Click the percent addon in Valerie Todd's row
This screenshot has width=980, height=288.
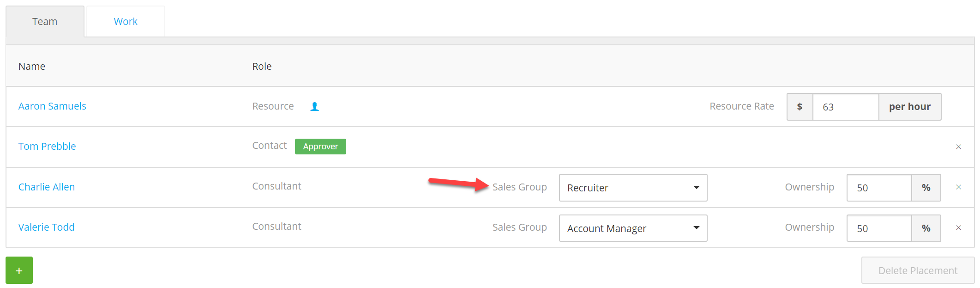pos(926,228)
